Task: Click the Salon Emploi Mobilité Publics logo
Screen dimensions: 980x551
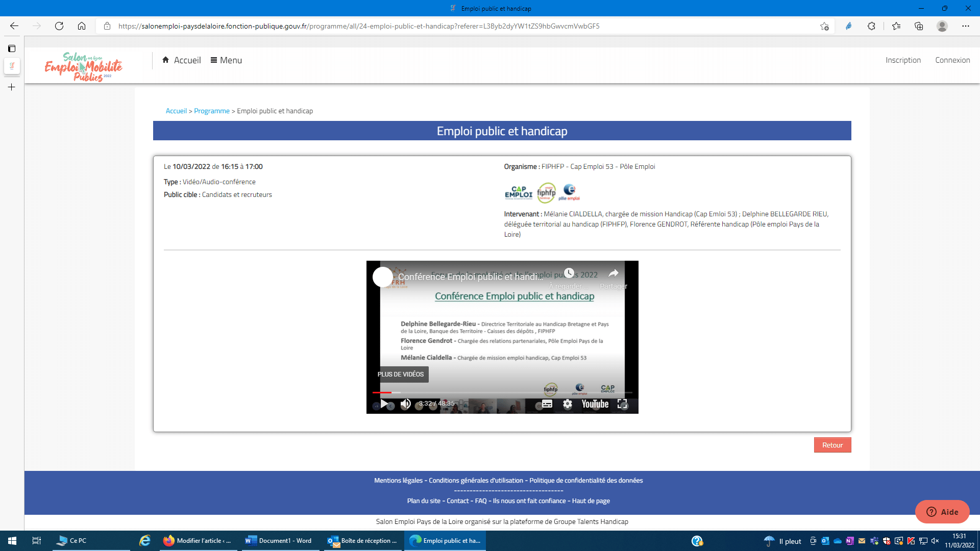Action: [x=84, y=67]
